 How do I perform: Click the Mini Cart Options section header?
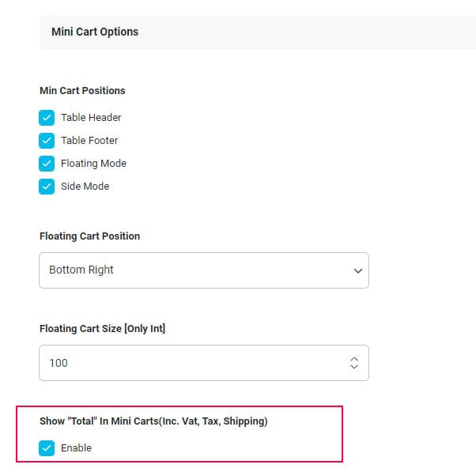(95, 32)
